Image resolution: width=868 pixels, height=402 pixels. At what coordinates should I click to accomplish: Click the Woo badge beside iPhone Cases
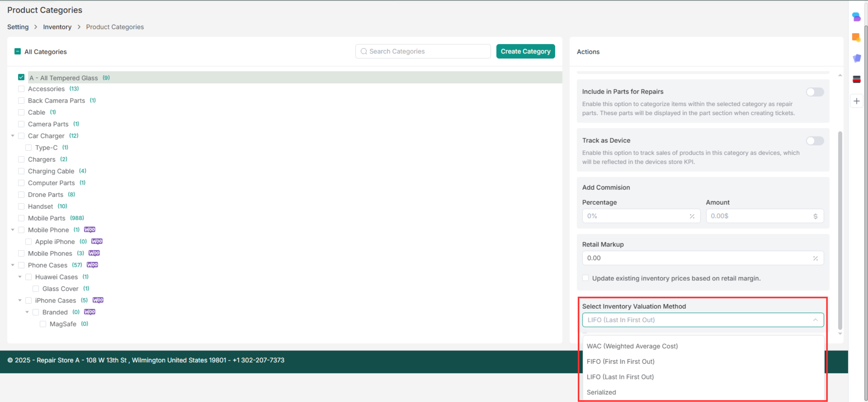click(x=98, y=300)
